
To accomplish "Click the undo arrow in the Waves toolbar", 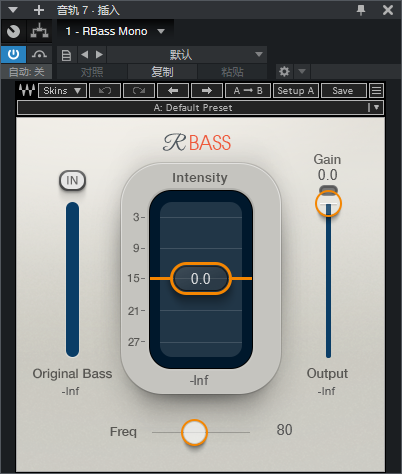I will coord(105,91).
